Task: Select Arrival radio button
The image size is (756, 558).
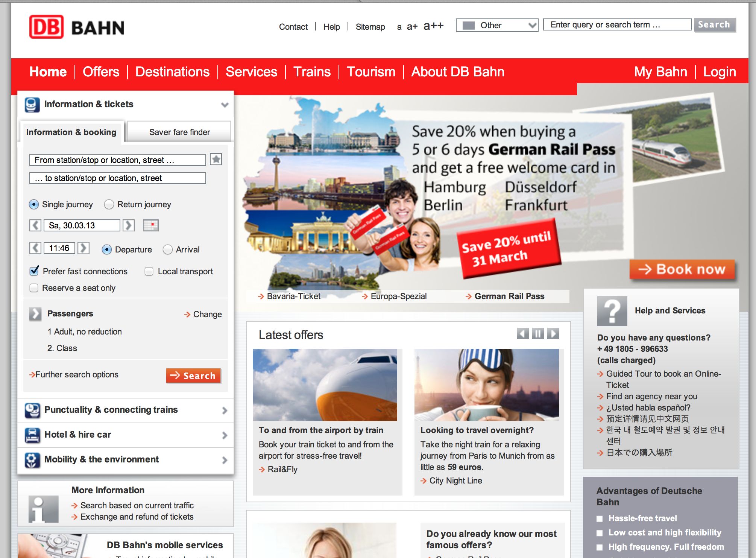Action: 168,249
